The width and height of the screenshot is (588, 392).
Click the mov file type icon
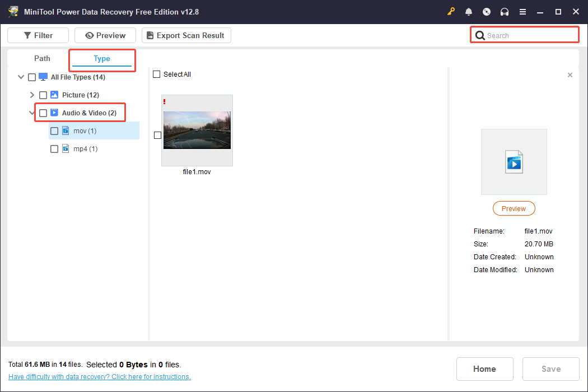66,130
